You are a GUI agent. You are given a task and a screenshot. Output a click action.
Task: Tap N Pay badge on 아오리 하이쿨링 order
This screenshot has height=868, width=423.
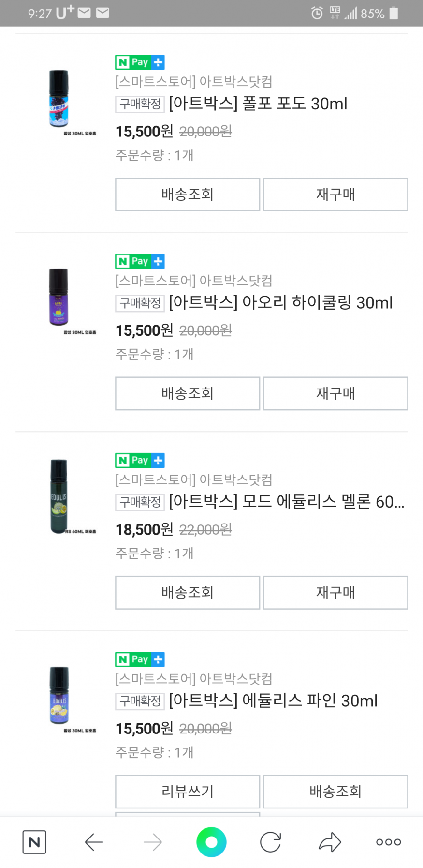(x=140, y=261)
